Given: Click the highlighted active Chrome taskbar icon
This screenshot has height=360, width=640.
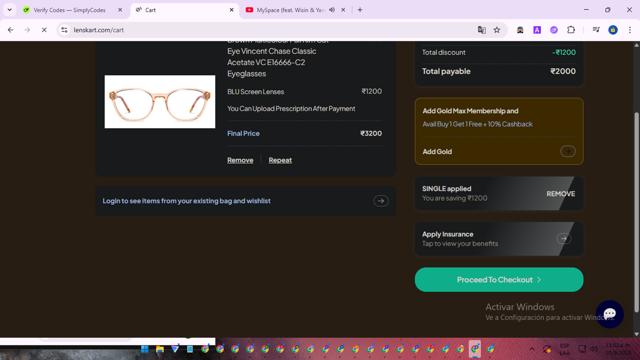Looking at the screenshot, I should coord(475,349).
